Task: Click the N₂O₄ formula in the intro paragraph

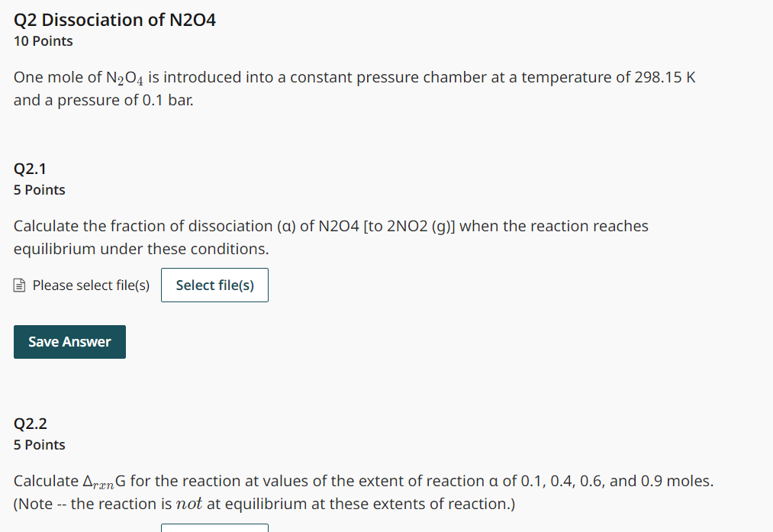Action: tap(126, 78)
